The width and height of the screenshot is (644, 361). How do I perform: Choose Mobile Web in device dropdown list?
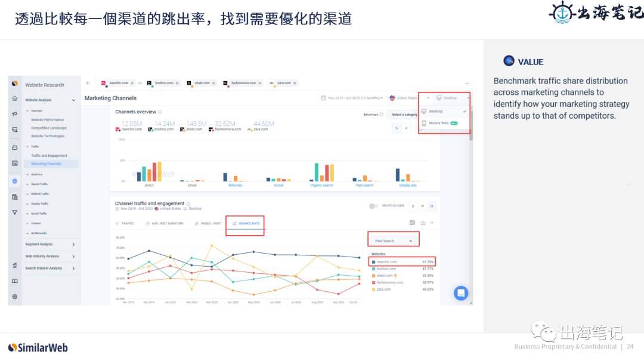(x=444, y=124)
